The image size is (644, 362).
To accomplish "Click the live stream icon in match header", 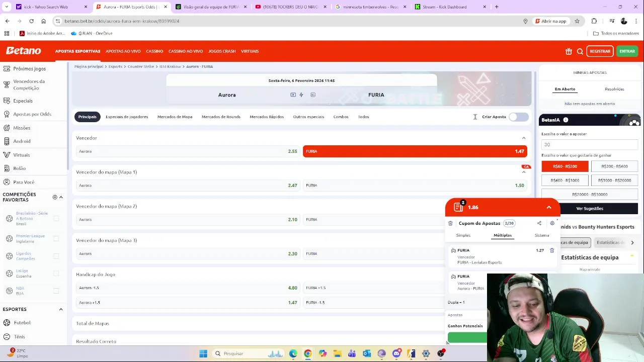I will coord(293,95).
